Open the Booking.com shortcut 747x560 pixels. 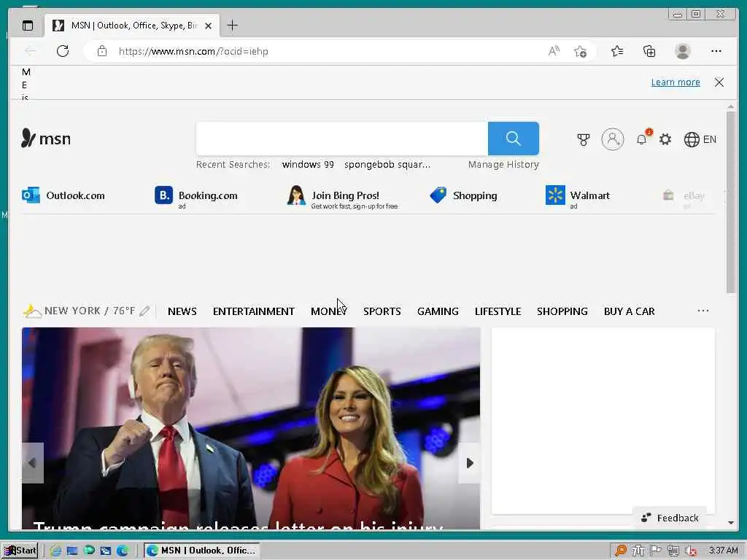click(x=196, y=195)
